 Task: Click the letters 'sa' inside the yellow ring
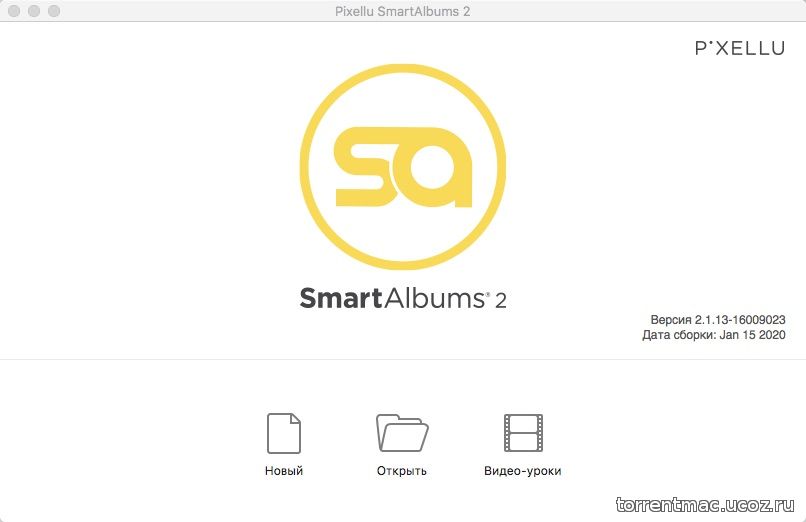pyautogui.click(x=403, y=166)
